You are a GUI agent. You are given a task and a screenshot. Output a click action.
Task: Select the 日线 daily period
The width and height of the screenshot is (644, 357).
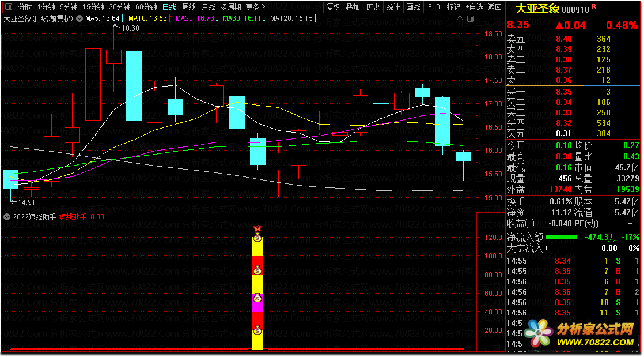[169, 7]
